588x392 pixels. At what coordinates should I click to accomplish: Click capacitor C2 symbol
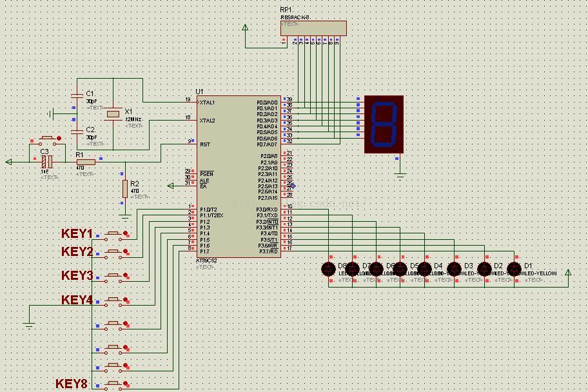point(77,132)
